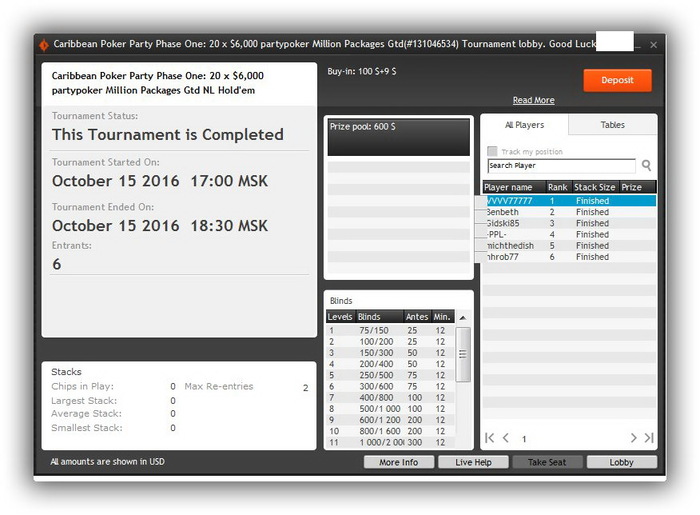Go to previous page of player list

click(506, 438)
